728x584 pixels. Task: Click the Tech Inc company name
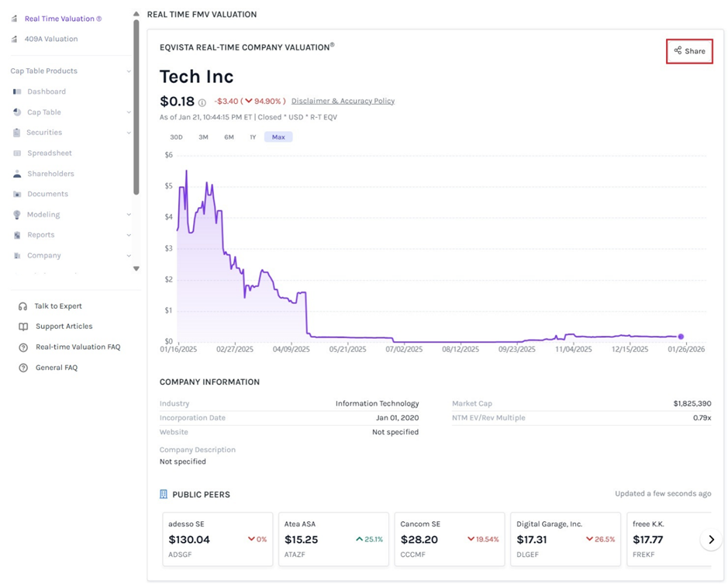click(x=196, y=77)
